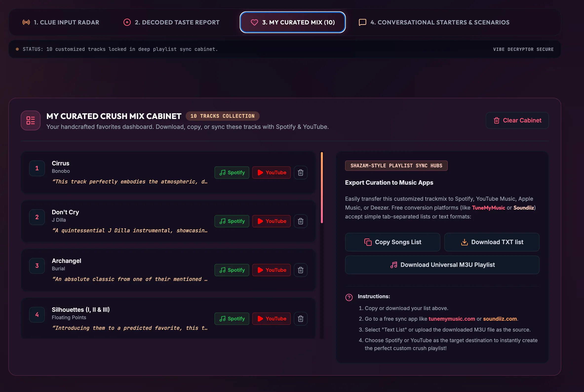This screenshot has height=392, width=584.
Task: Visit the tunemymusic.com instruction link
Action: (452, 319)
